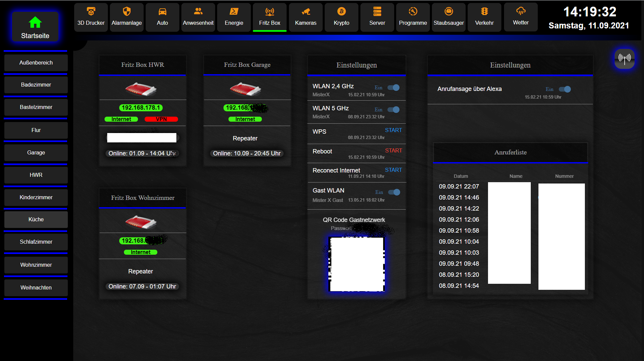This screenshot has width=644, height=361.
Task: Select call entry 08.09.21 15:20
Action: pyautogui.click(x=459, y=275)
